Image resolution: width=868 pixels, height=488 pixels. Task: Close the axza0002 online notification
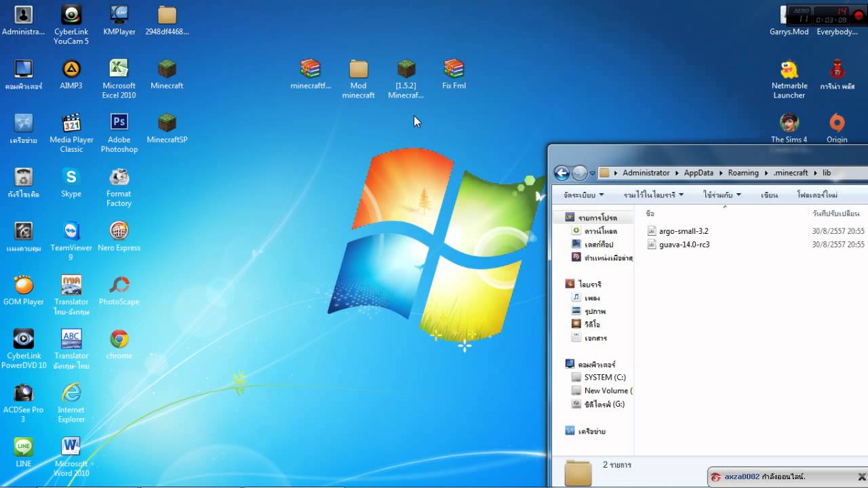pyautogui.click(x=862, y=476)
